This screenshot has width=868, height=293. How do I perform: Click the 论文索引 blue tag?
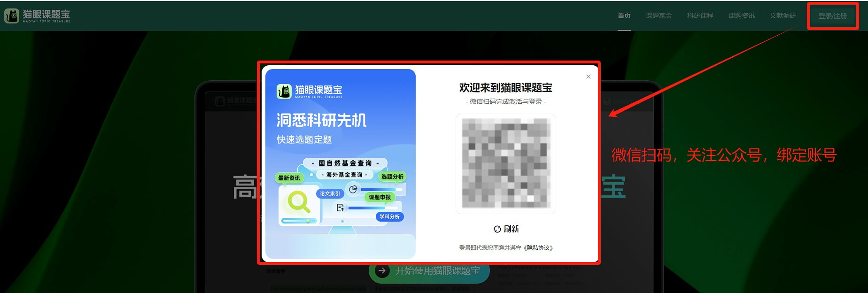pyautogui.click(x=330, y=193)
